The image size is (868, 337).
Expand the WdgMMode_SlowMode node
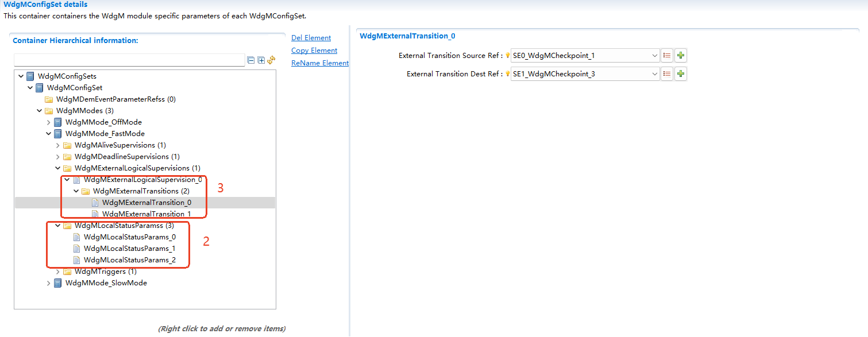(48, 282)
